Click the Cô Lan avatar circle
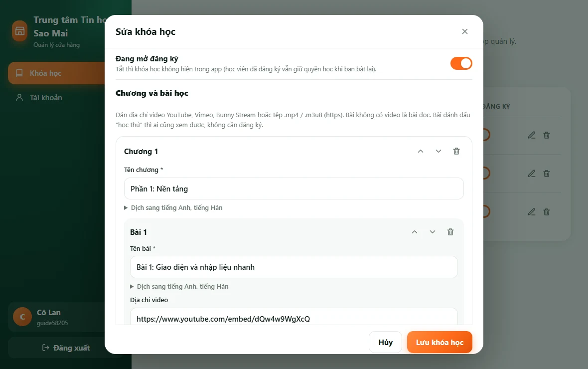This screenshot has width=588, height=369. point(22,317)
